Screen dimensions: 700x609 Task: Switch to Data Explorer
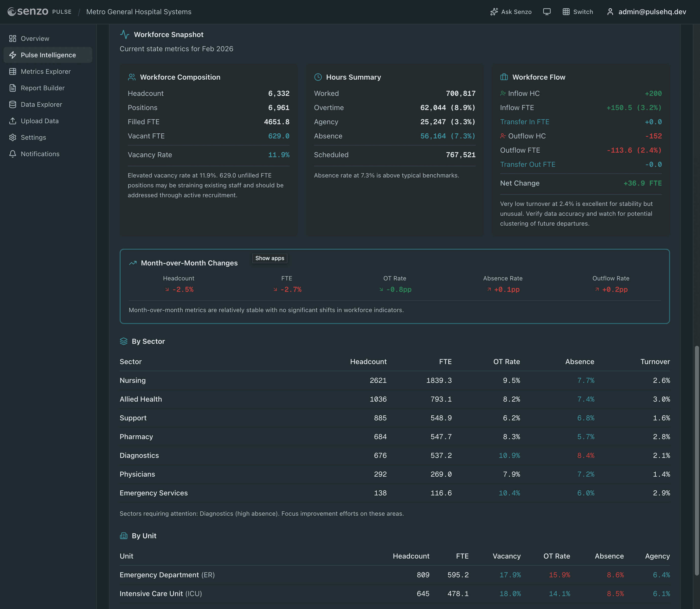coord(41,104)
